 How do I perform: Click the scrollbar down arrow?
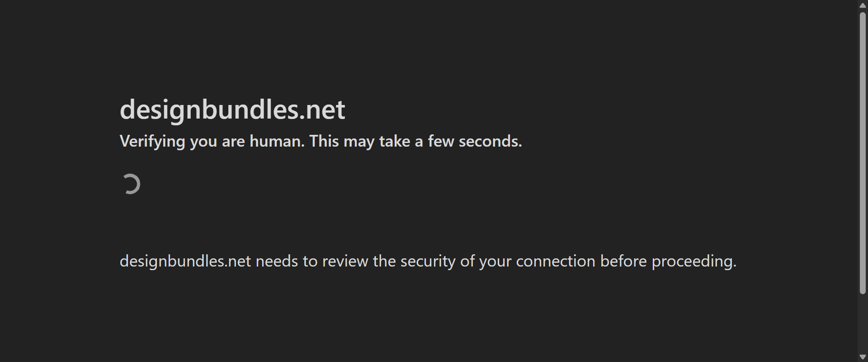coord(863,357)
